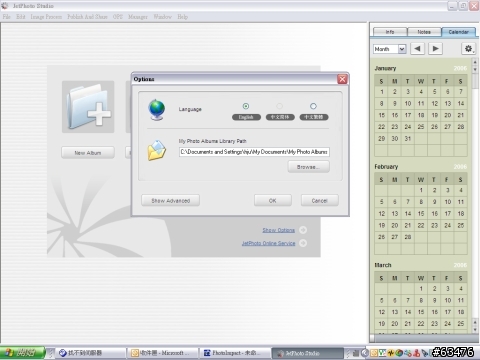Click the New Album button
This screenshot has width=480, height=360.
(x=88, y=153)
